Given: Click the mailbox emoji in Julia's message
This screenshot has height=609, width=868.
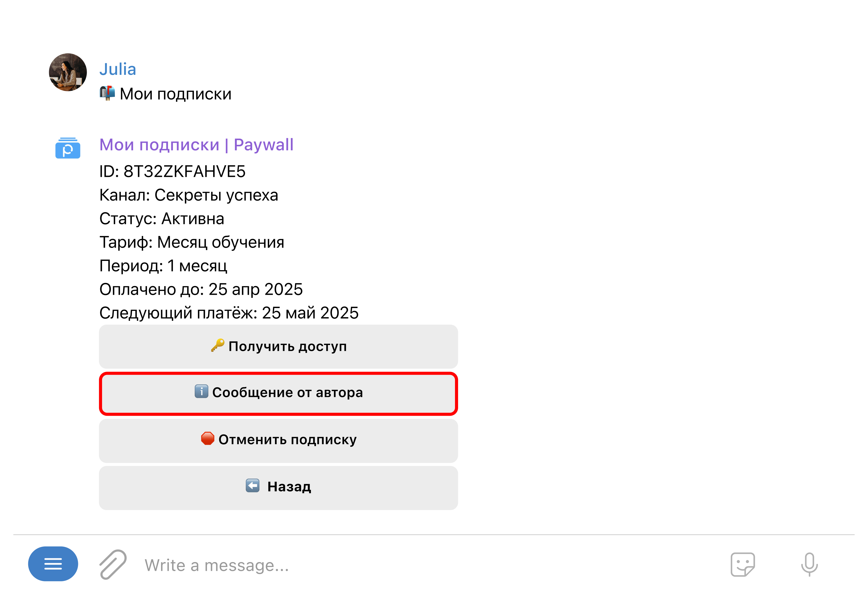Looking at the screenshot, I should point(107,93).
